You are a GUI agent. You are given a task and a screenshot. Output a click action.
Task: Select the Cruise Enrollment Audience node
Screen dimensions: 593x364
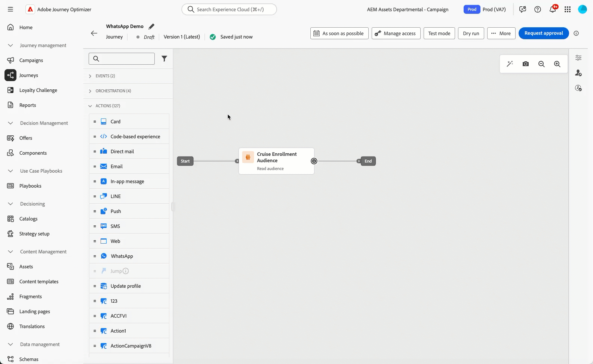pos(276,161)
